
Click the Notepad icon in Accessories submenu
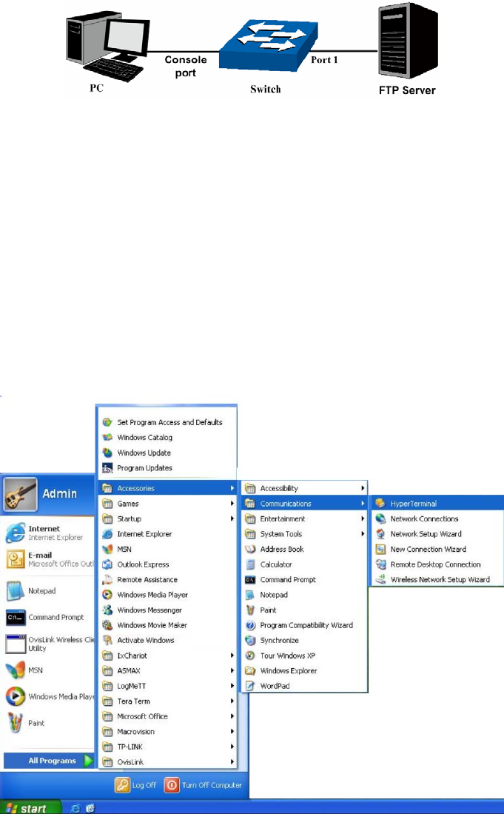click(x=250, y=595)
